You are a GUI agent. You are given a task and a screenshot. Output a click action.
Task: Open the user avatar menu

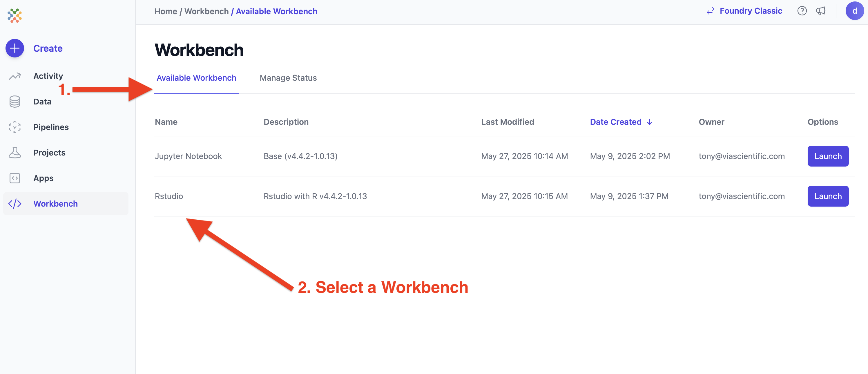[x=855, y=11]
